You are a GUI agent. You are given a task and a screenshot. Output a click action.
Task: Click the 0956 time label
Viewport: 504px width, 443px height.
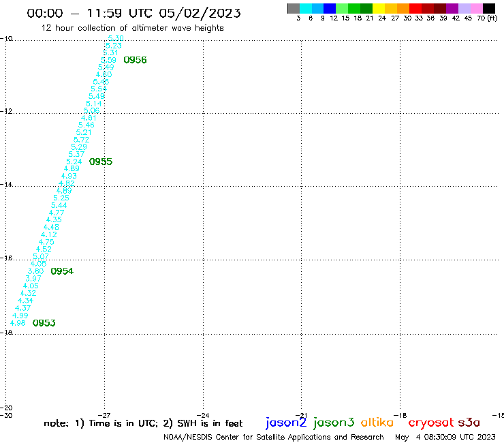135,60
